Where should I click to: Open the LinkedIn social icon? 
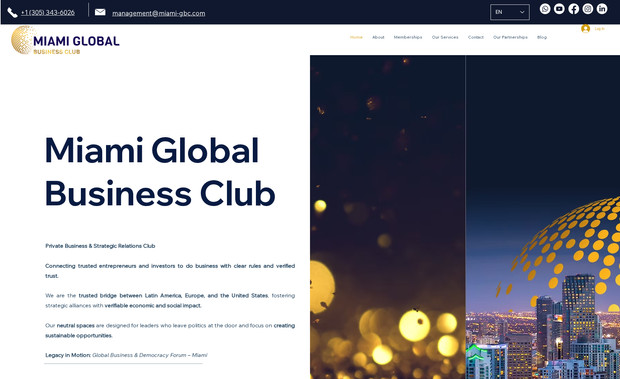pos(602,9)
